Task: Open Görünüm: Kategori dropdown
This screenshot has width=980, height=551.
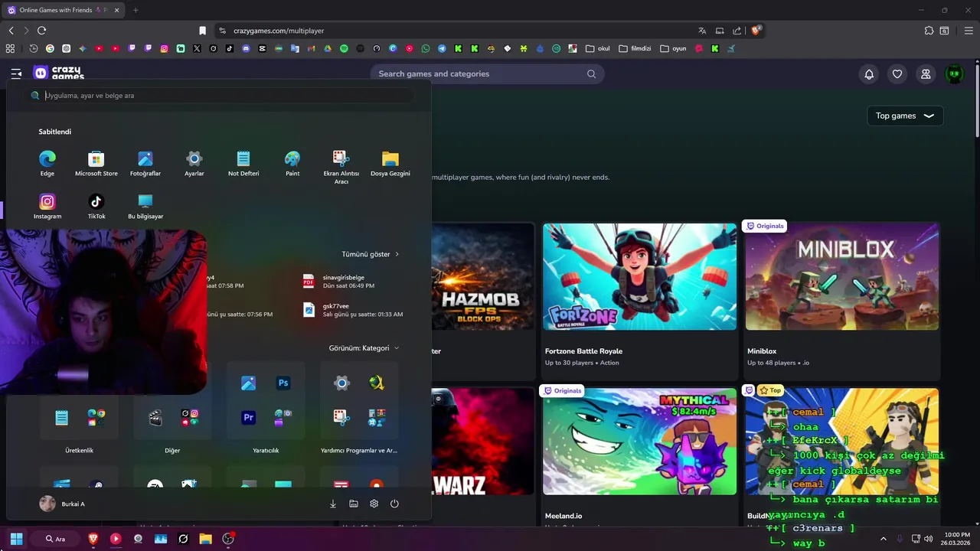Action: coord(364,348)
